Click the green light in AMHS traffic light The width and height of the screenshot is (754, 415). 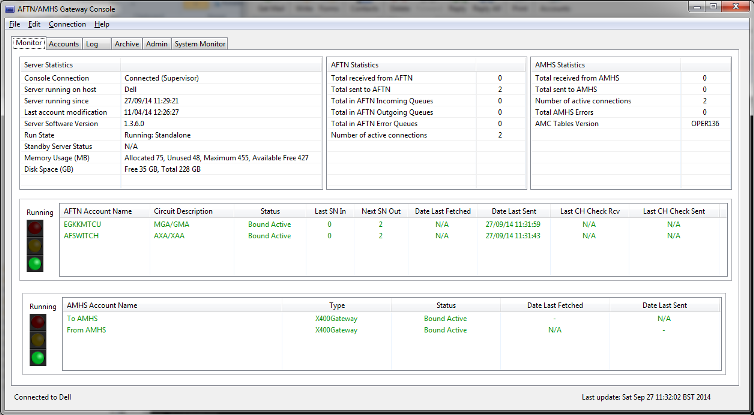click(x=38, y=357)
